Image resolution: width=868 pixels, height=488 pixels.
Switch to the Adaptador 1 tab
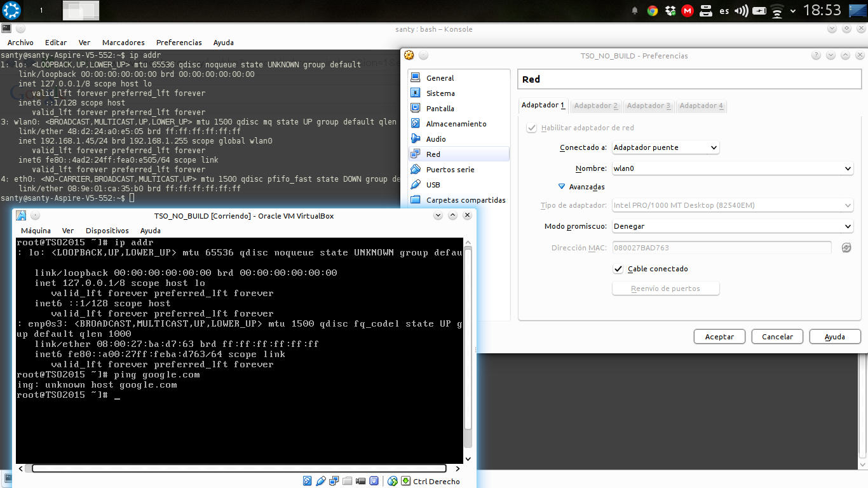pyautogui.click(x=543, y=105)
